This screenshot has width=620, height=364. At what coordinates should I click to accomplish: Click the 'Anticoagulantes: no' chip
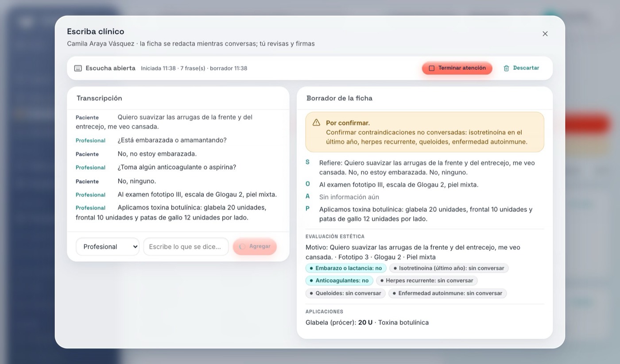[x=339, y=280]
